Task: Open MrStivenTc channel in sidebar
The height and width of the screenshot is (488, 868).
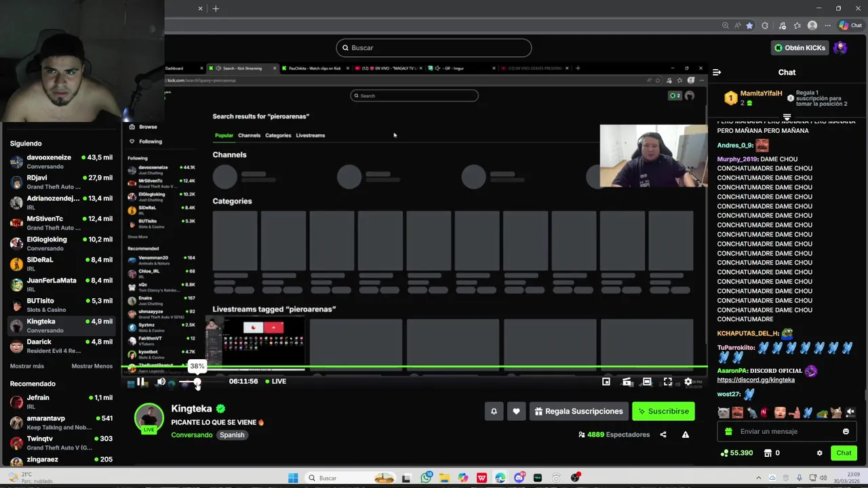Action: [x=62, y=223]
